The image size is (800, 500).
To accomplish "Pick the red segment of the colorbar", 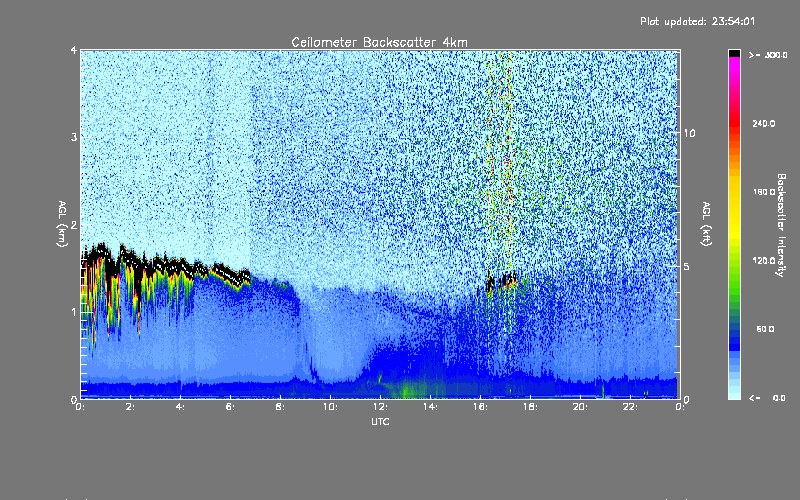I will click(x=734, y=125).
